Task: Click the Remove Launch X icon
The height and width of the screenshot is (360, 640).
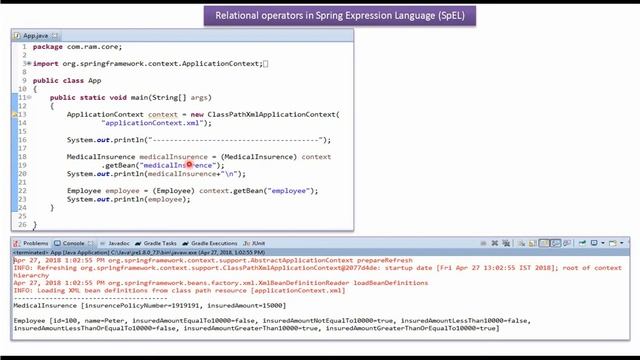Action: pyautogui.click(x=495, y=243)
